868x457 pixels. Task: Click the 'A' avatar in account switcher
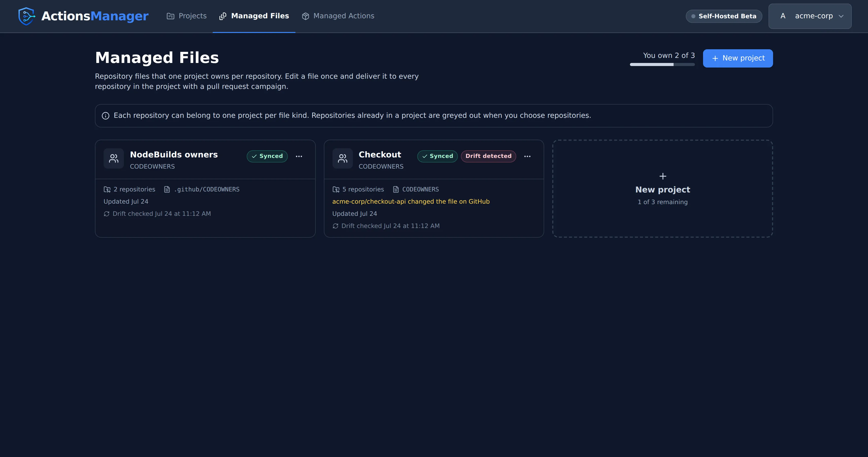pyautogui.click(x=783, y=16)
